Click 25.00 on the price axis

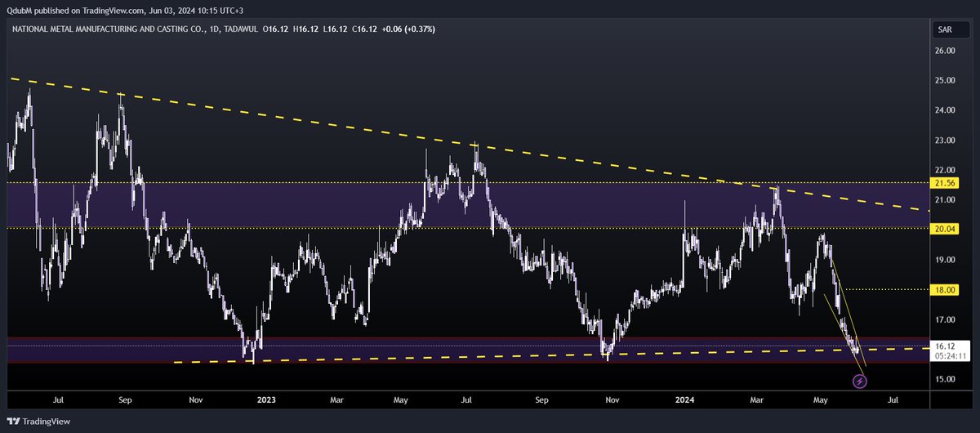945,81
